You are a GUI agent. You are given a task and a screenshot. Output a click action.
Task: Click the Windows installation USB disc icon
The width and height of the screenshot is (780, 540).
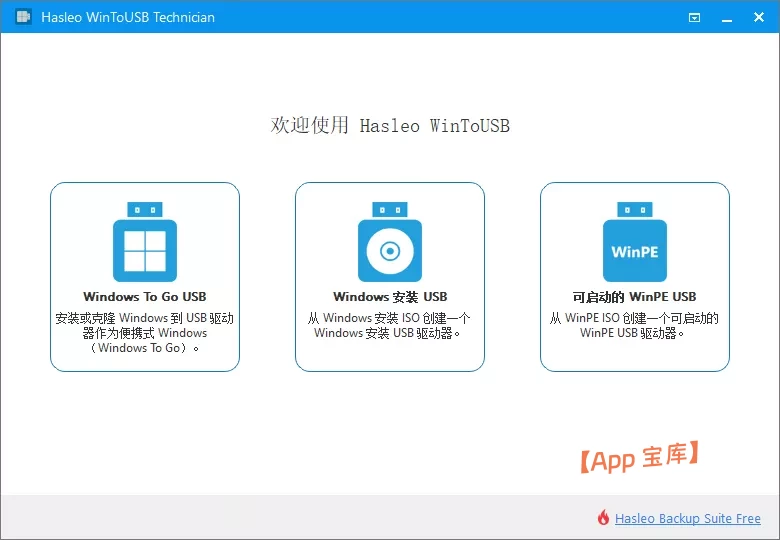(x=390, y=248)
